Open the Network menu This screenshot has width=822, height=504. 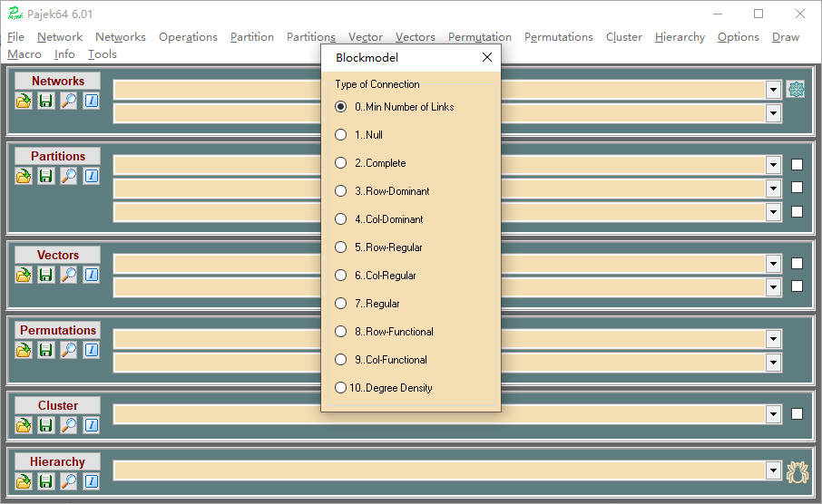click(x=60, y=36)
